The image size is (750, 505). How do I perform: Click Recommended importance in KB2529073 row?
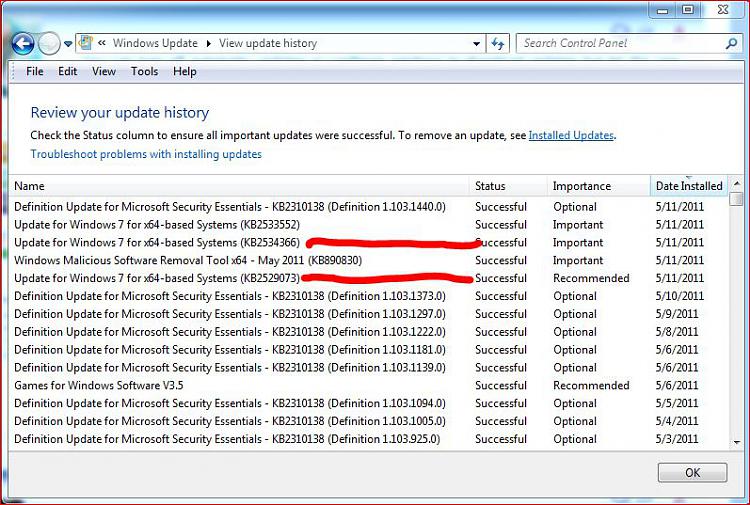click(591, 278)
